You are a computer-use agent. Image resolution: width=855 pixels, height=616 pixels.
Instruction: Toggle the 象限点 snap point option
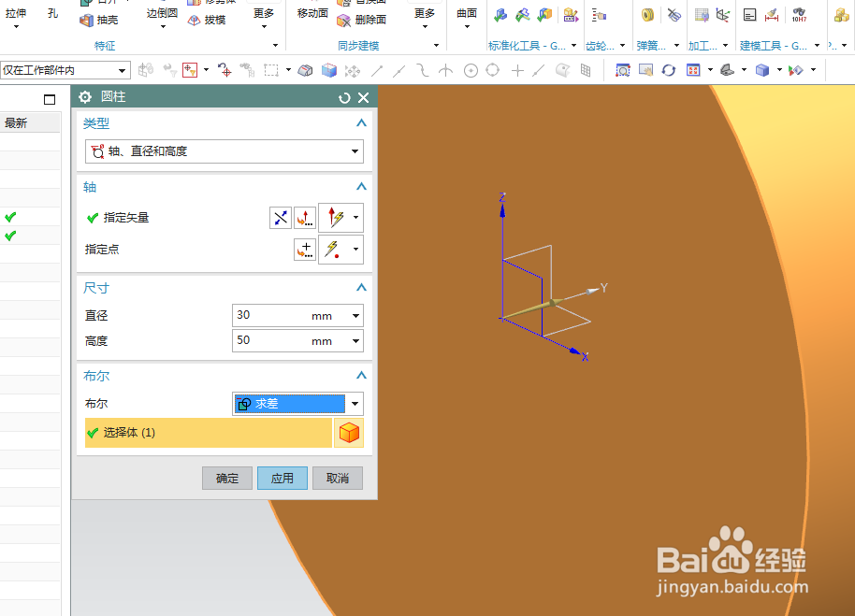[492, 70]
